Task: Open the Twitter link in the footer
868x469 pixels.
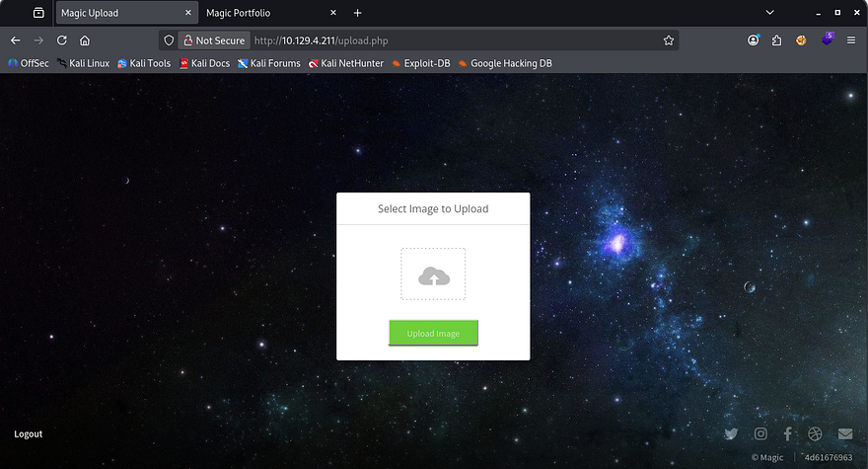Action: [731, 433]
